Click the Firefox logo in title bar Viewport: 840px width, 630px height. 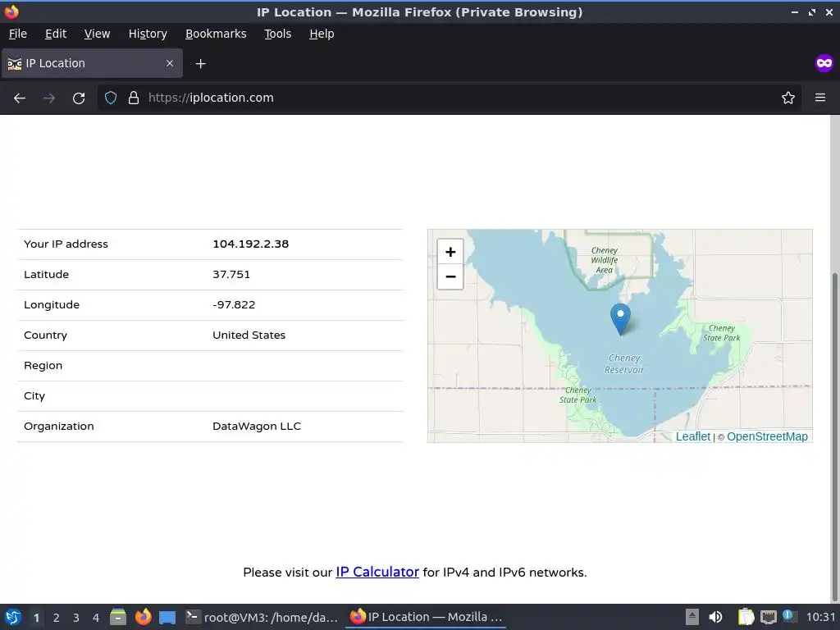tap(11, 11)
